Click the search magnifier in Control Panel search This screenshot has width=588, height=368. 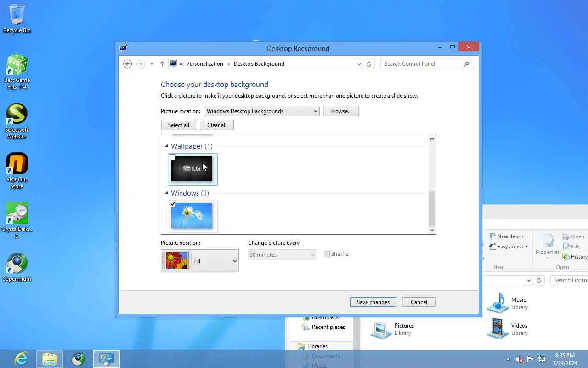click(x=467, y=64)
